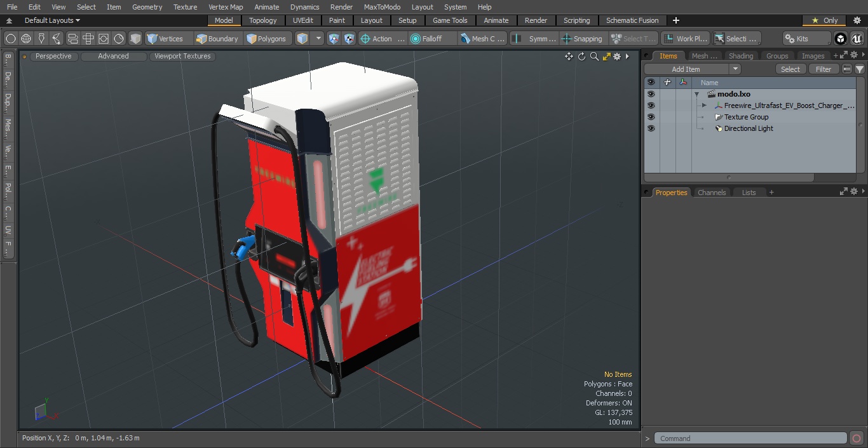Toggle visibility of Texture Group
The image size is (868, 448).
651,117
